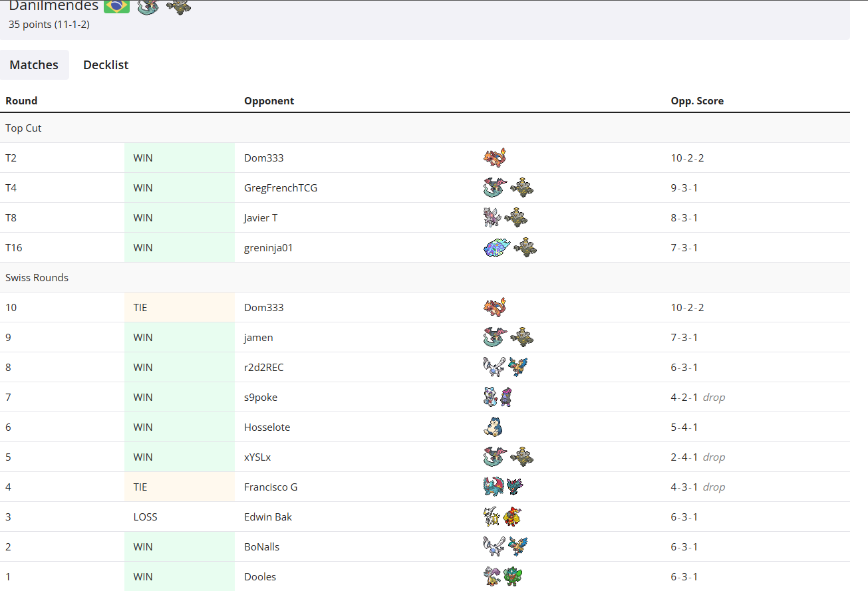Viewport: 868px width, 591px height.
Task: Click the WIN result in T16 row
Action: pos(143,247)
